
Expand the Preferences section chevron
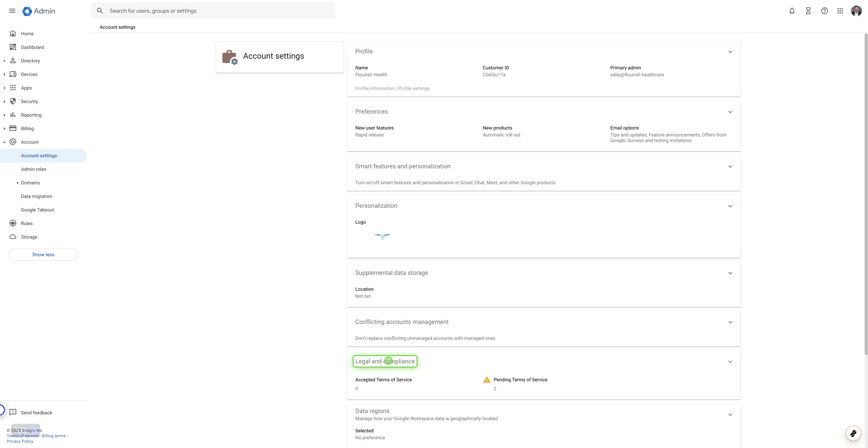point(730,112)
